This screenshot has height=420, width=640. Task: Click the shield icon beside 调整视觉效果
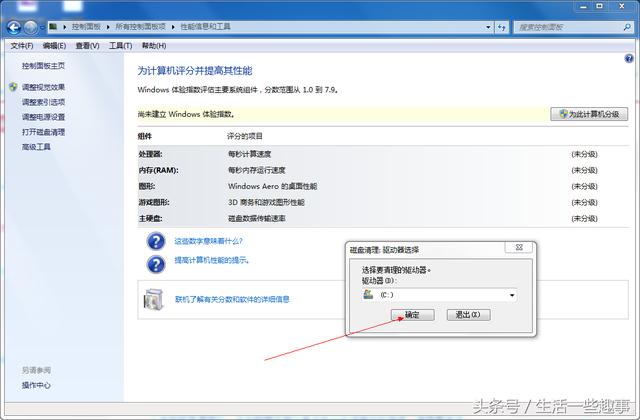pos(13,87)
